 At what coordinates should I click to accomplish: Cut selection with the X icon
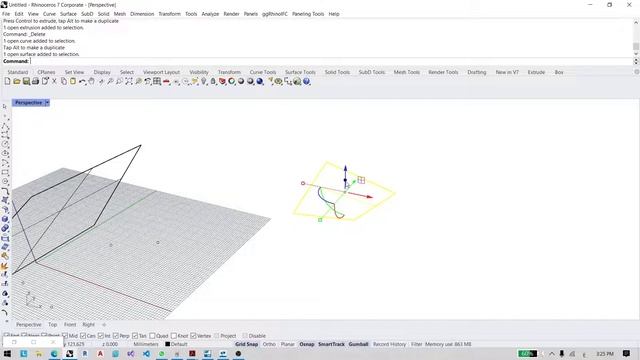tap(54, 82)
